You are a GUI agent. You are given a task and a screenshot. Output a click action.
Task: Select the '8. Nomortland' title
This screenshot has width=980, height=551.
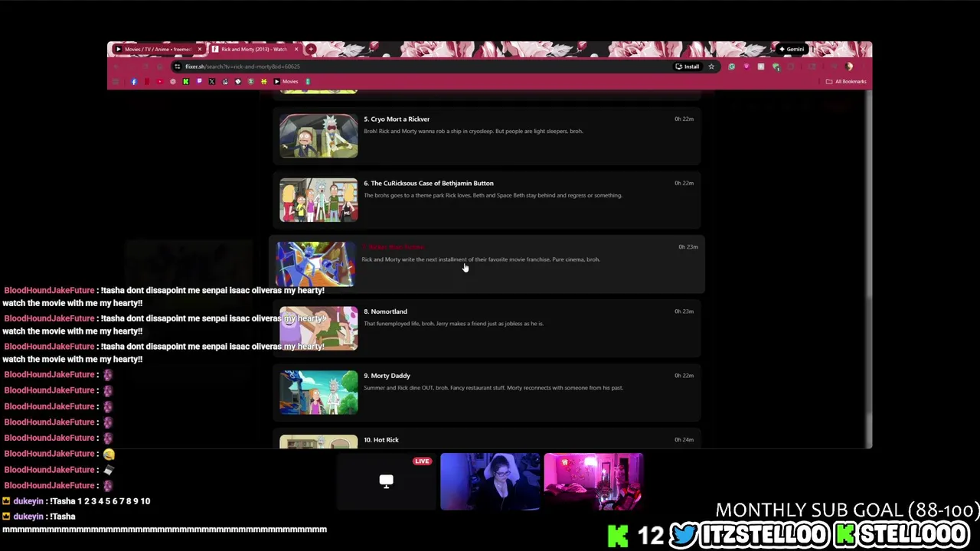(x=385, y=311)
